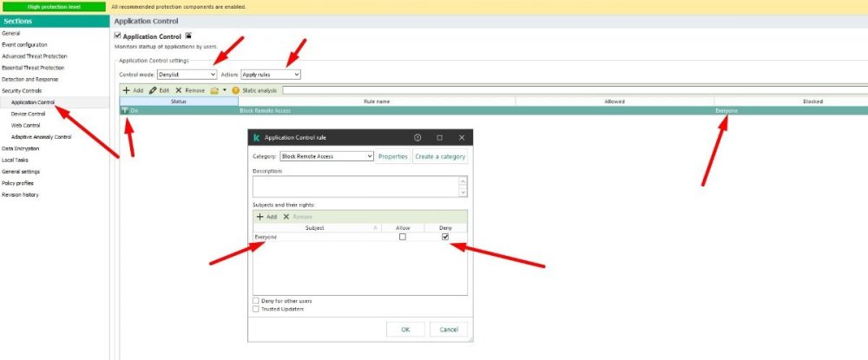Click the Add rule plus button in main toolbar

coord(133,90)
